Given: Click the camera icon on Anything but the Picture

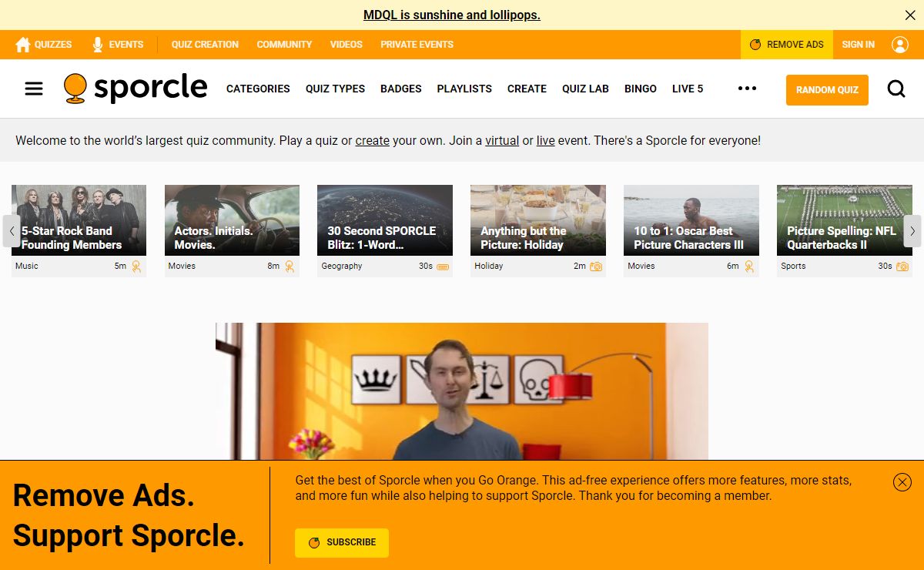Looking at the screenshot, I should (596, 267).
